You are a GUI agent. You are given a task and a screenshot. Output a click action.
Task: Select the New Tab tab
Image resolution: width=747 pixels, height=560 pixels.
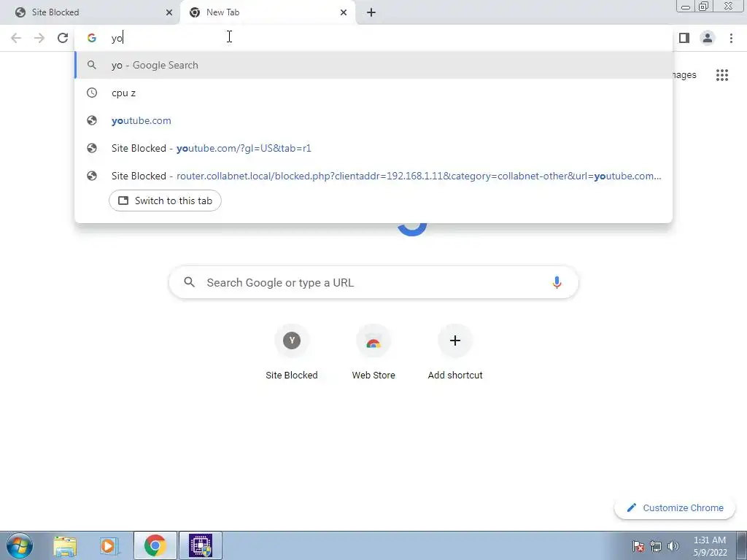coord(268,12)
